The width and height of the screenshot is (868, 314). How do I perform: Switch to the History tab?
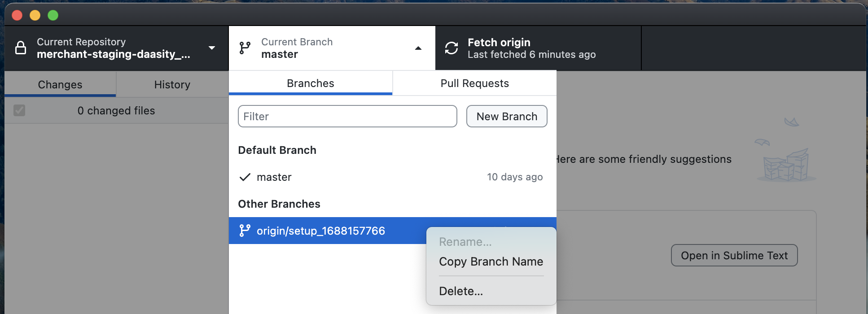click(172, 84)
